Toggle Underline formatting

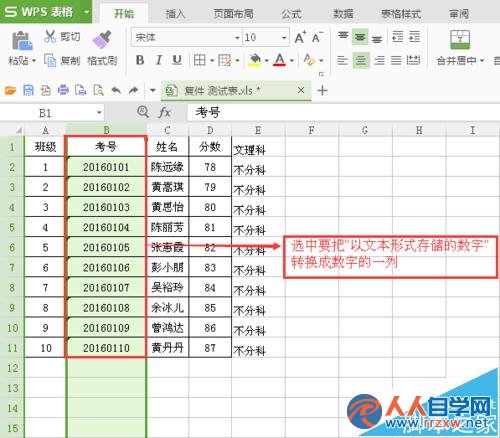[177, 60]
